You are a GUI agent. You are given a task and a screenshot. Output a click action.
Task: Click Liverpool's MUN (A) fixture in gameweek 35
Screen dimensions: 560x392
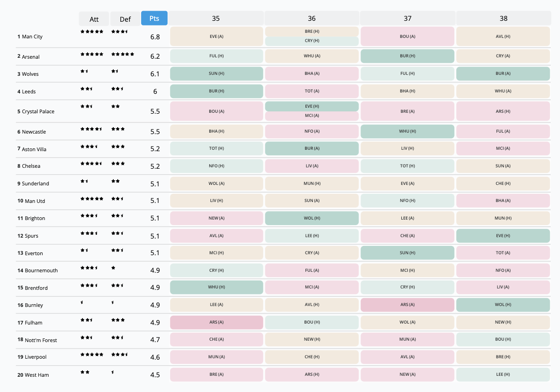click(x=217, y=357)
